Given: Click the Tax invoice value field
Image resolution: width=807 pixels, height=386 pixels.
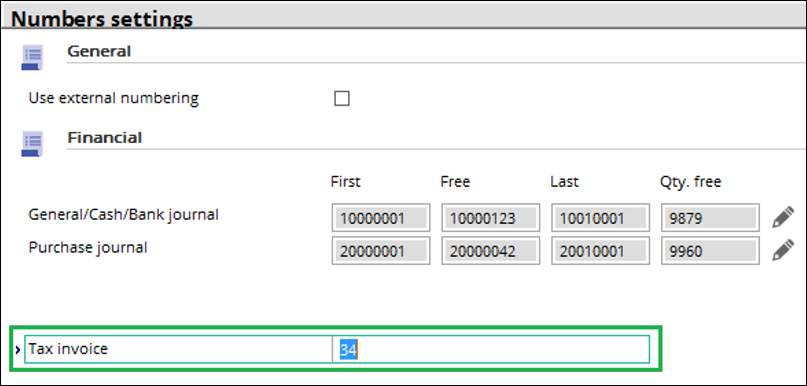Looking at the screenshot, I should (490, 349).
